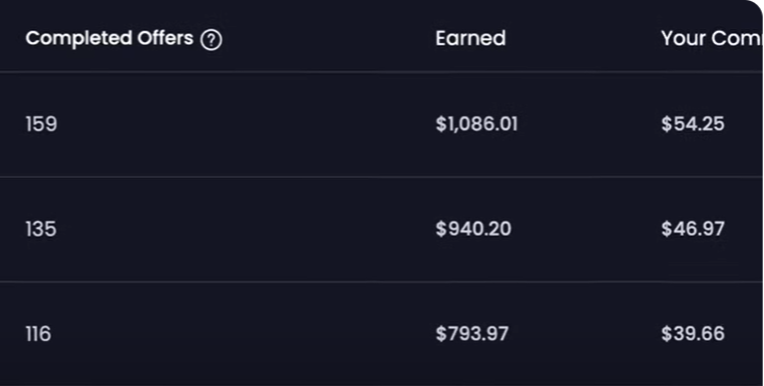Screen dimensions: 764x386
Task: Click empty space between 135 and $940.20
Action: [x=246, y=229]
